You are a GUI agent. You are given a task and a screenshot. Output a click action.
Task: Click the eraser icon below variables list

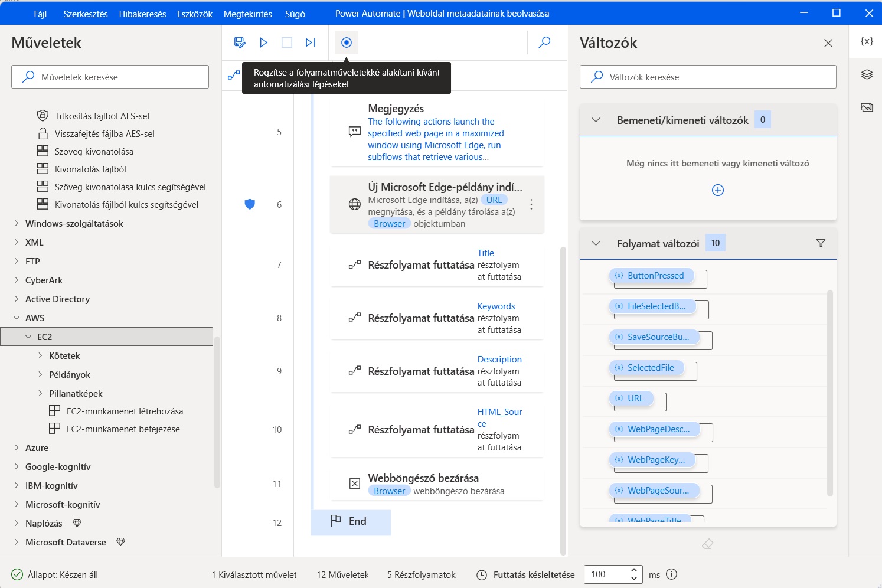pos(708,544)
